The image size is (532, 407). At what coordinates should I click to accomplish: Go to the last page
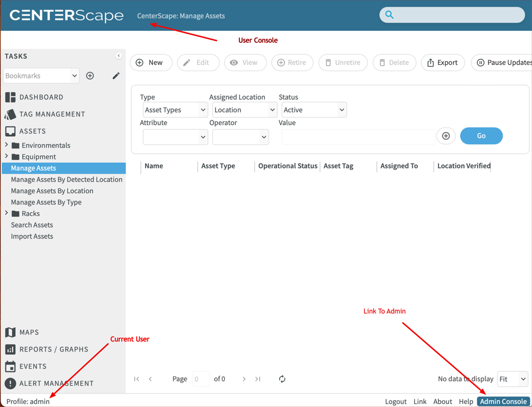pos(258,379)
